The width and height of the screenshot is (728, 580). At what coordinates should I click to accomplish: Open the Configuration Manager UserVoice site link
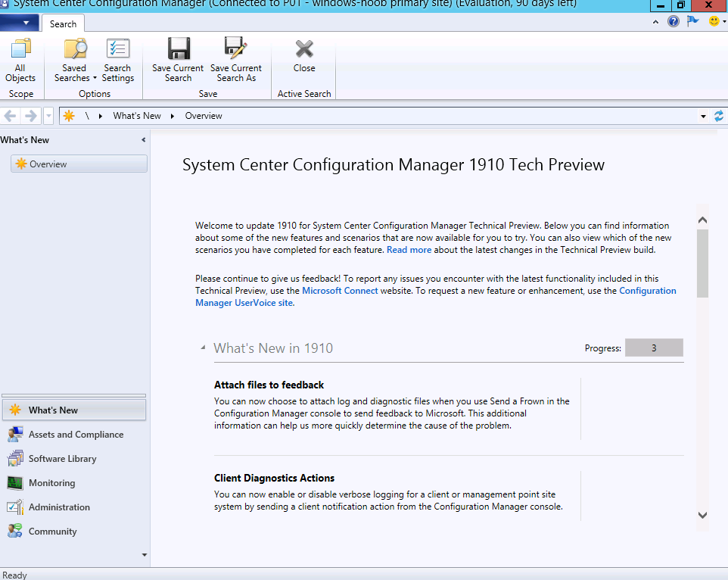pyautogui.click(x=435, y=297)
